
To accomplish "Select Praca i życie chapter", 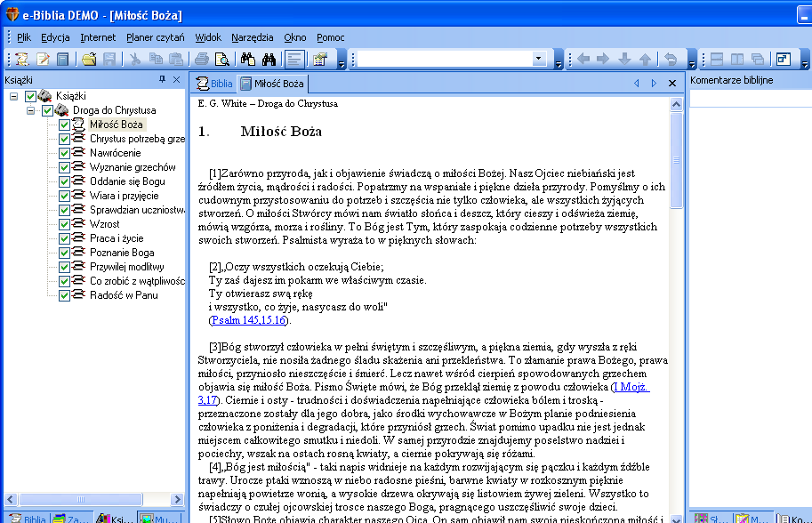I will tap(117, 238).
